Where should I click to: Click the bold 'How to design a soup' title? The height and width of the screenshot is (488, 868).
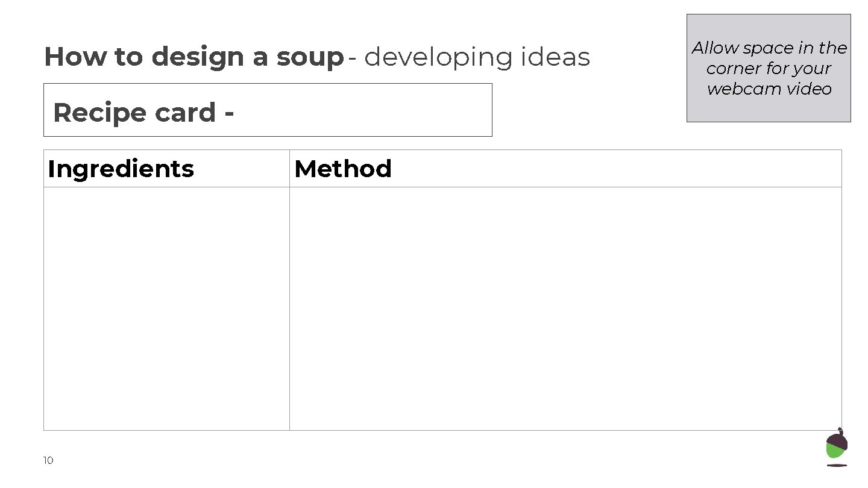193,57
